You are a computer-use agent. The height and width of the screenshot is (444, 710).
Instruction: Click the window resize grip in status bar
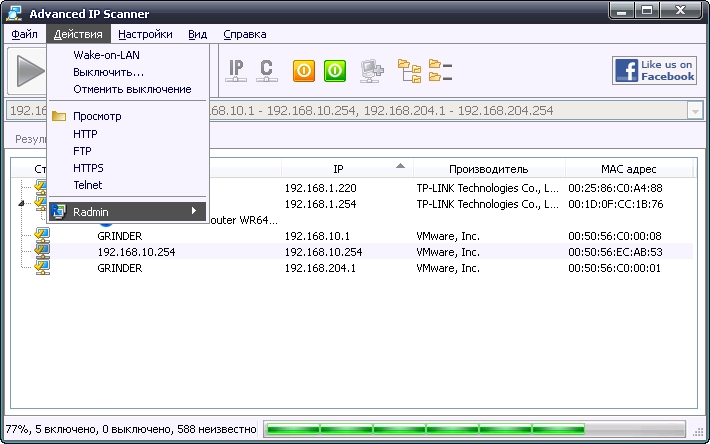coord(698,432)
